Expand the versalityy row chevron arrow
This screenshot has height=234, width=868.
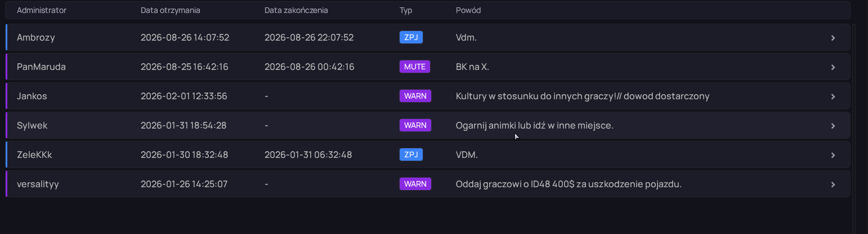(833, 184)
